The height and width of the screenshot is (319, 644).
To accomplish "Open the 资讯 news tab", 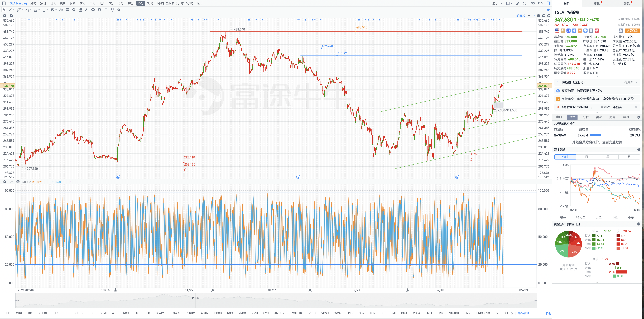I will 597,3.
